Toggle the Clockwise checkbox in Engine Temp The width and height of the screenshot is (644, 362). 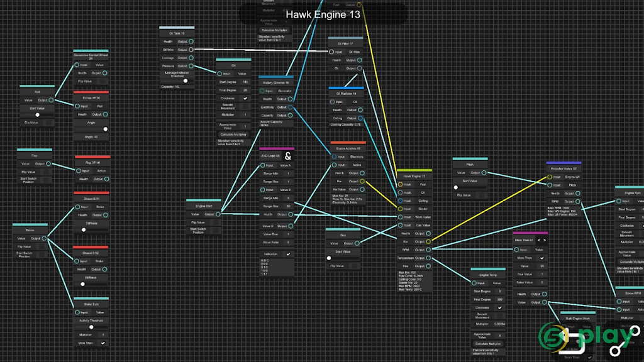(500, 307)
